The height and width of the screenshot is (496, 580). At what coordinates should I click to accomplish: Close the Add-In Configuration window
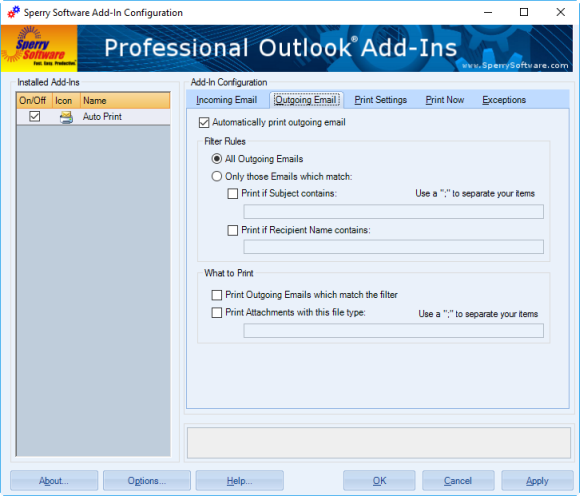[560, 12]
